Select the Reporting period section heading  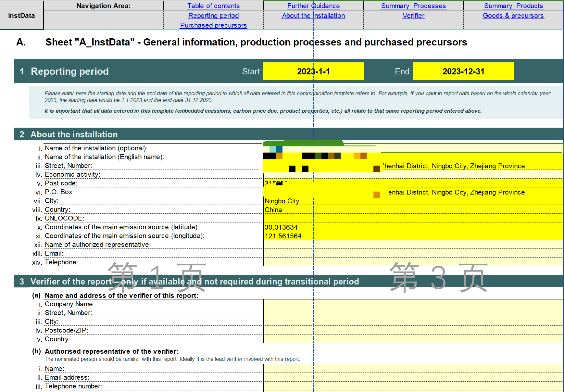point(69,71)
